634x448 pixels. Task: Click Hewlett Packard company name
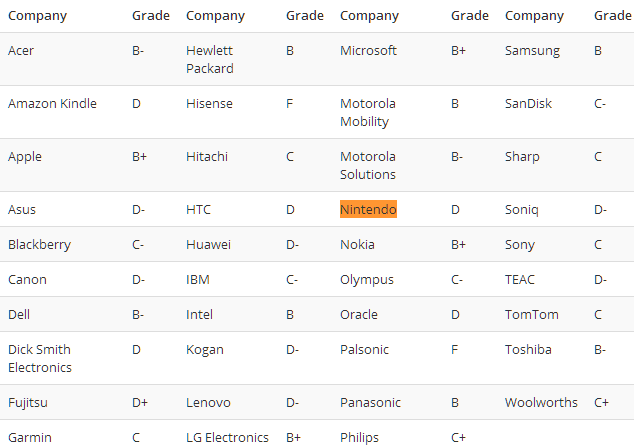coord(209,59)
